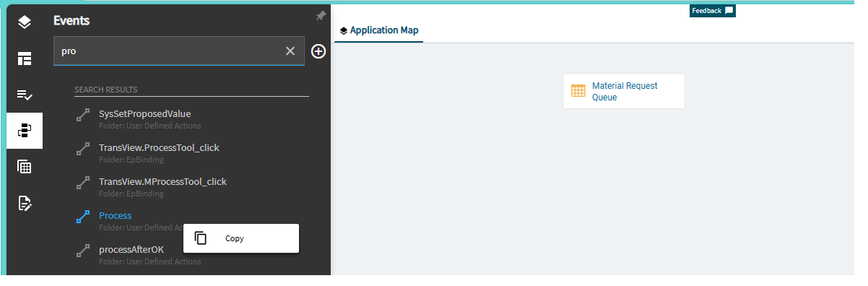Screen dimensions: 868x286
Task: Open the Material Request Queue node
Action: [624, 91]
